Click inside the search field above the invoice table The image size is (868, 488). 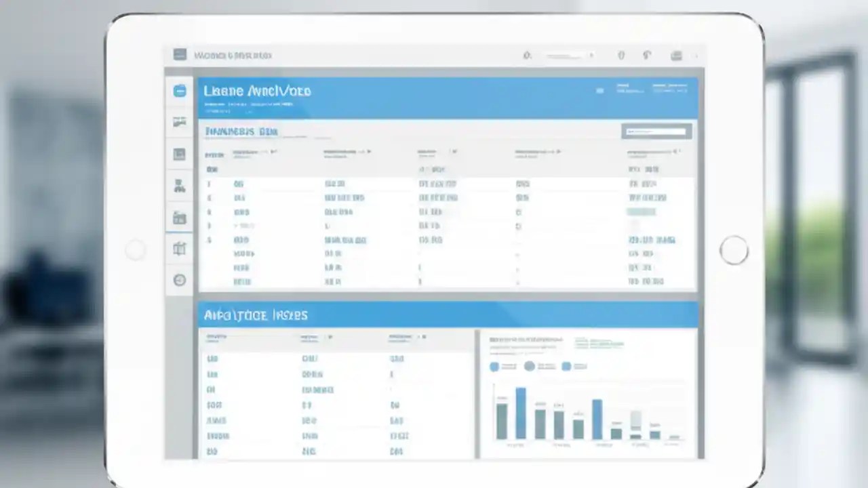(656, 131)
